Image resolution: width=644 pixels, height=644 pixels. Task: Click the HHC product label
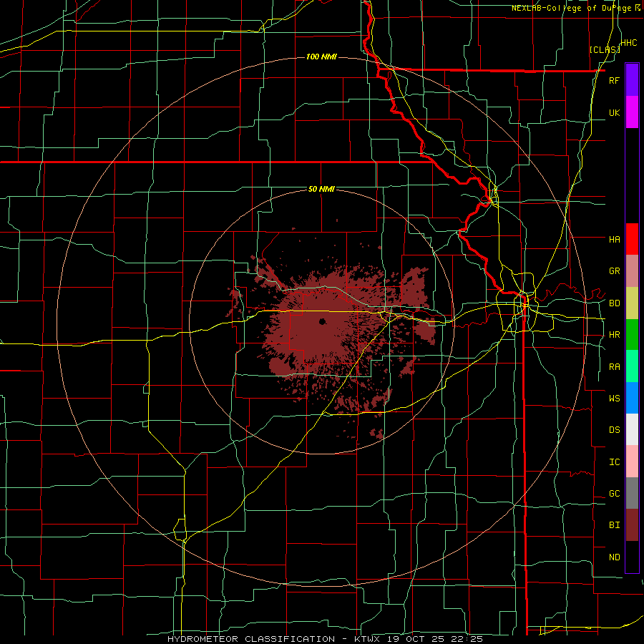(x=628, y=43)
